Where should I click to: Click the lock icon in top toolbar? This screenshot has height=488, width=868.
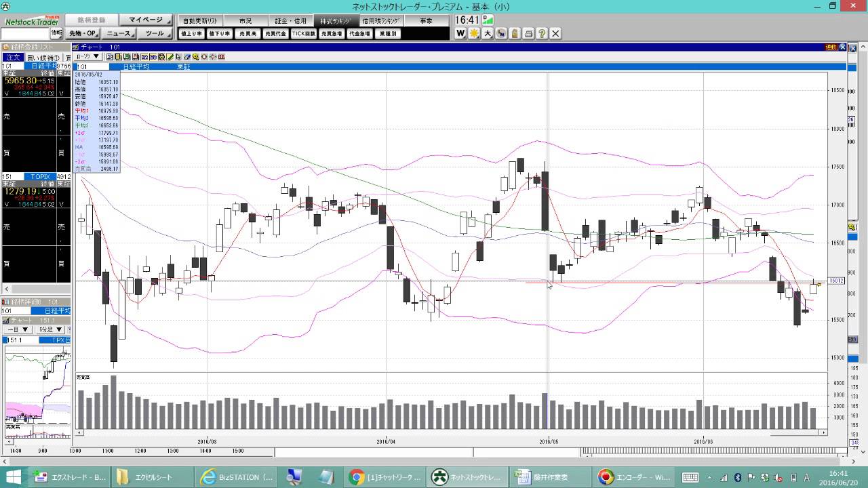coord(515,33)
